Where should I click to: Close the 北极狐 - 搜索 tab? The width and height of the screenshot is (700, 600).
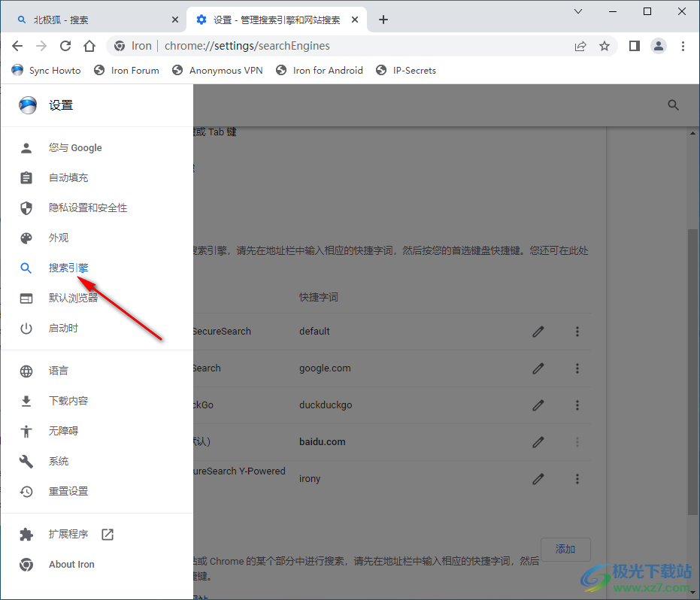point(175,20)
